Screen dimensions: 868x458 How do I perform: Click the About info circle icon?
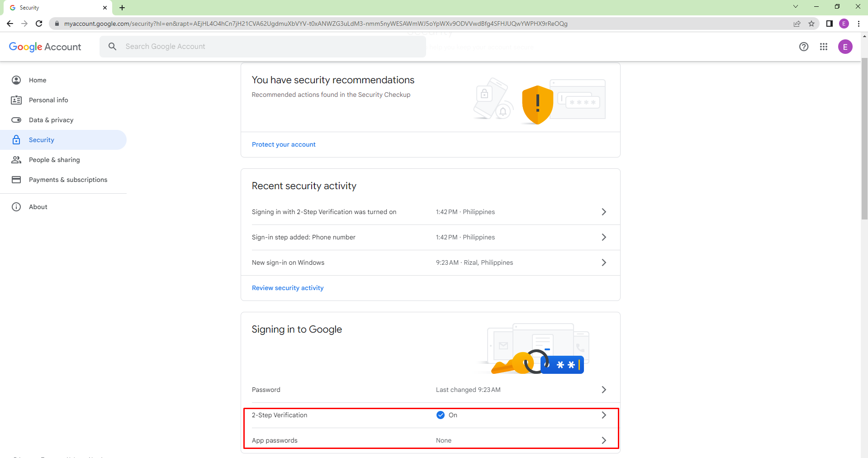tap(16, 207)
